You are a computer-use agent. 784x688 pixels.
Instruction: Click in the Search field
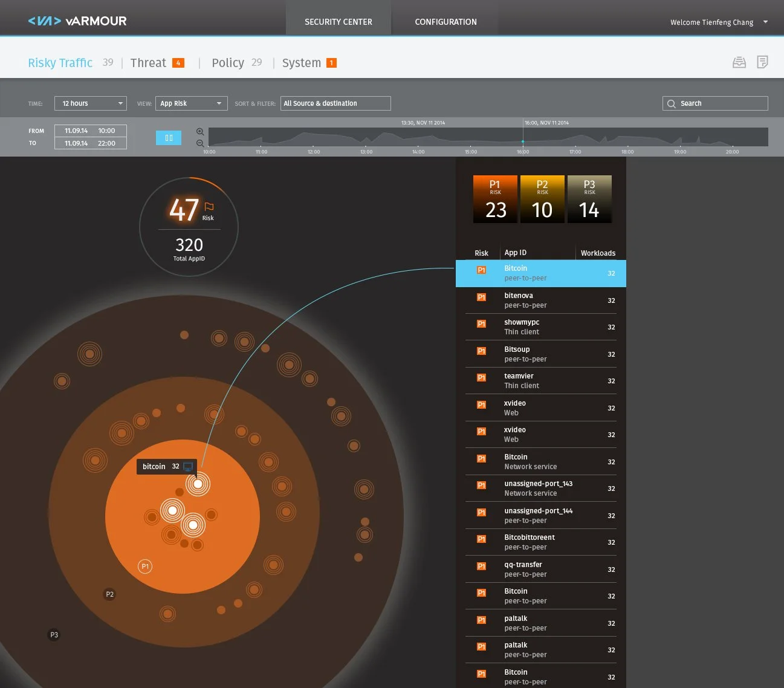tap(715, 103)
